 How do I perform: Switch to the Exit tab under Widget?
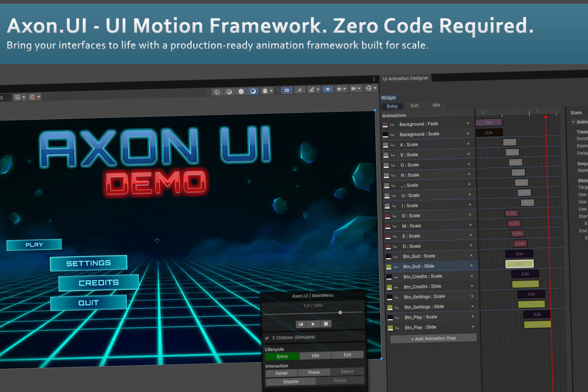point(414,106)
